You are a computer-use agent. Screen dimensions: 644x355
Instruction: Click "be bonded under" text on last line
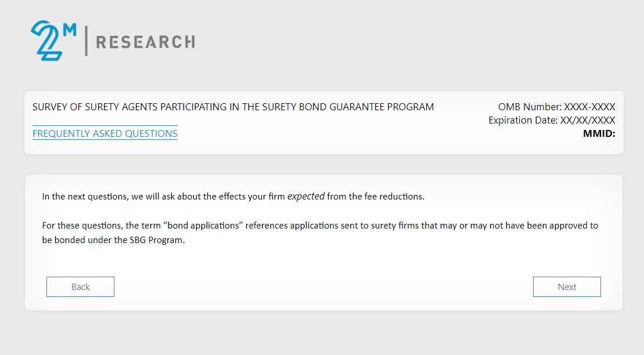coord(73,240)
